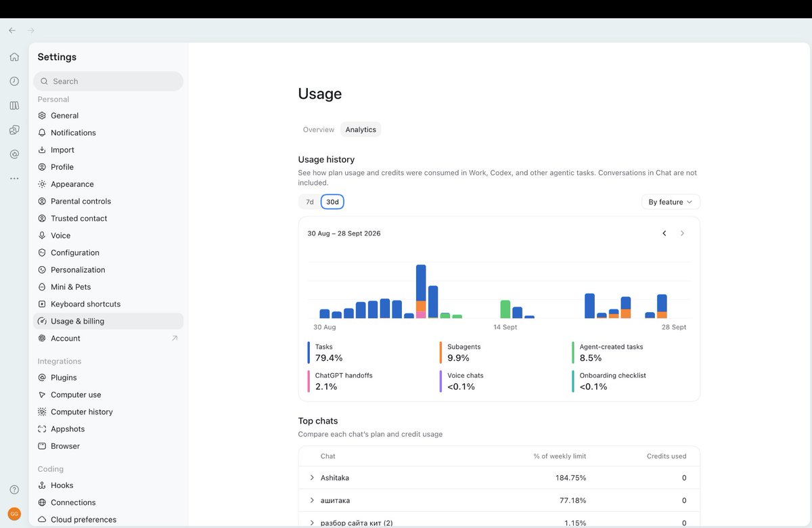812x528 pixels.
Task: Open the GG profile avatar
Action: (x=14, y=514)
